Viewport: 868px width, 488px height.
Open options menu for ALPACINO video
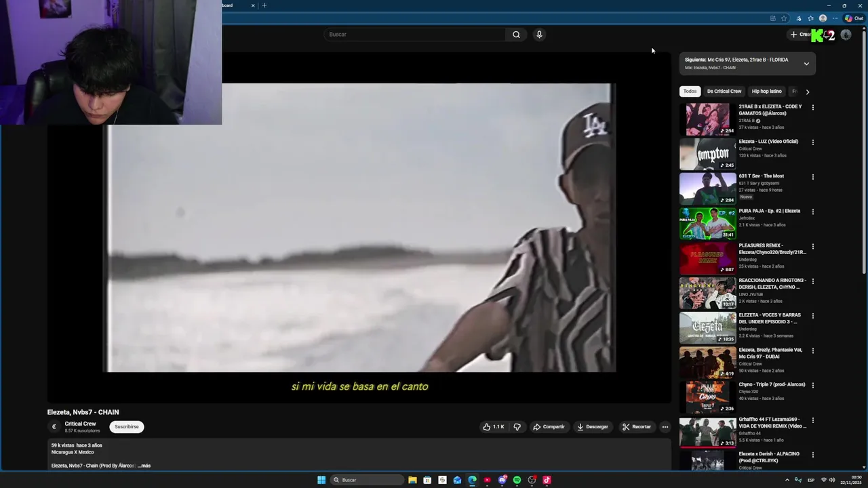pos(813,455)
